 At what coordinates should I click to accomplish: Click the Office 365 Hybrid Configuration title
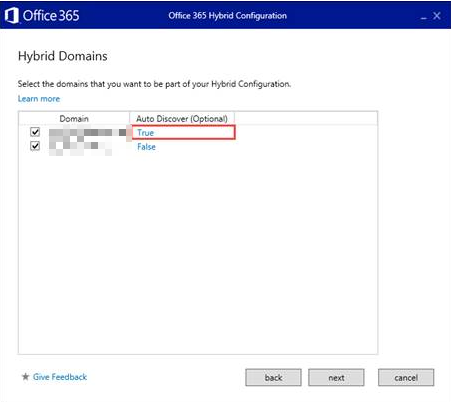(227, 16)
